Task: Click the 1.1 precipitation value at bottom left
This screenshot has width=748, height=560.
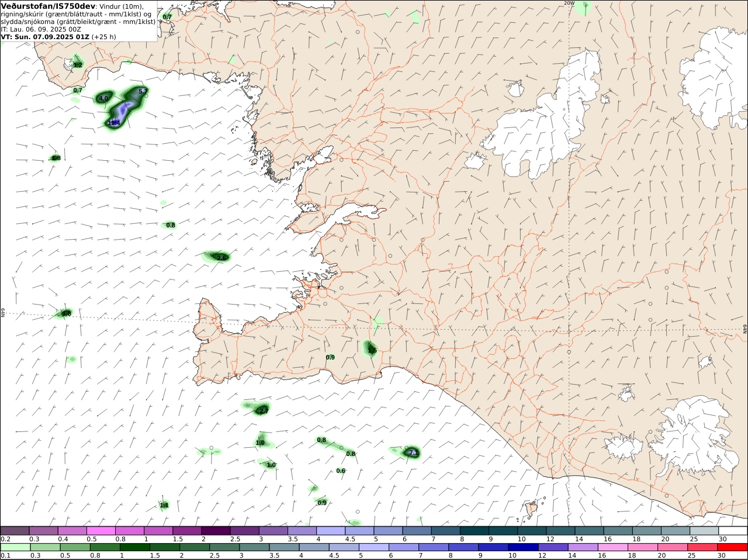Action: [164, 505]
